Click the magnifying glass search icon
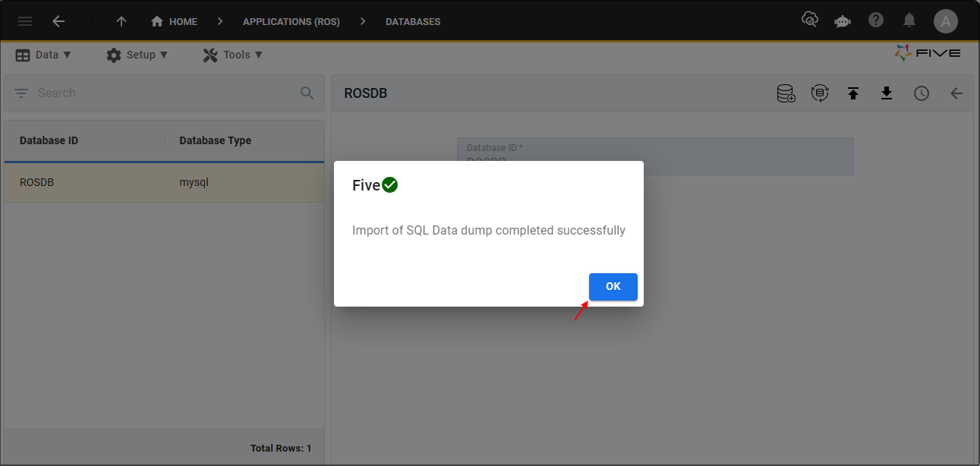Image resolution: width=980 pixels, height=466 pixels. coord(307,93)
